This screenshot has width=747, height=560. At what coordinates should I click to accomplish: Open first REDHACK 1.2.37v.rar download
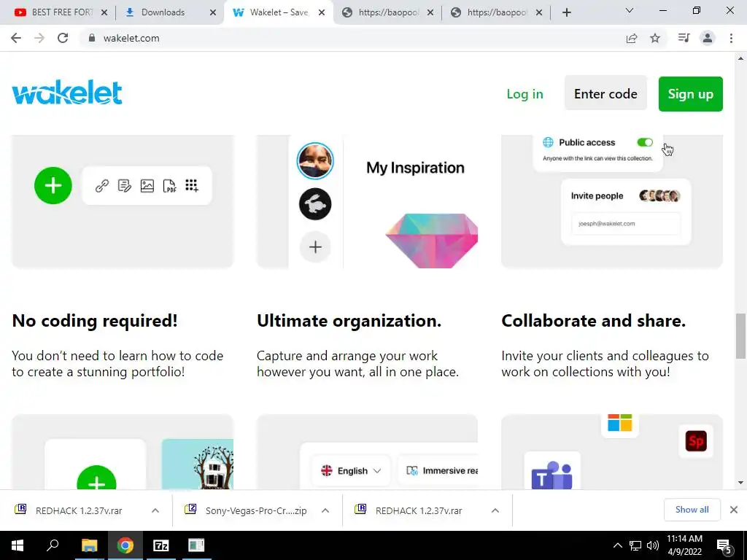pos(79,510)
